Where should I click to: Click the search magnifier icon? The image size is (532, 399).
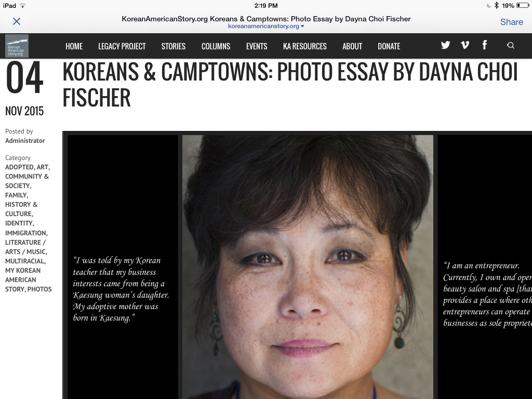pyautogui.click(x=510, y=46)
